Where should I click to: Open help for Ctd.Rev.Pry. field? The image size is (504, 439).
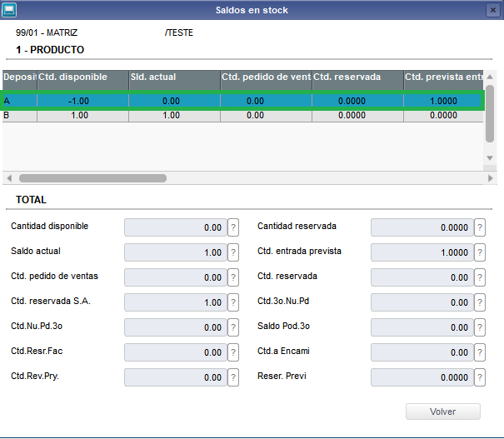[x=233, y=377]
